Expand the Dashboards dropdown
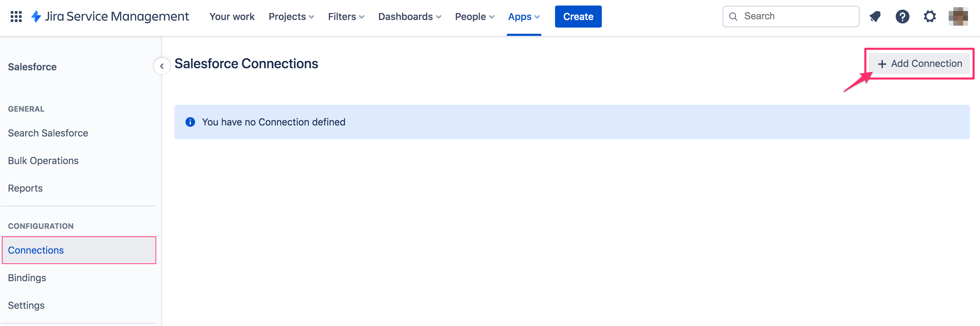Screen dimensions: 980x326 tap(409, 17)
